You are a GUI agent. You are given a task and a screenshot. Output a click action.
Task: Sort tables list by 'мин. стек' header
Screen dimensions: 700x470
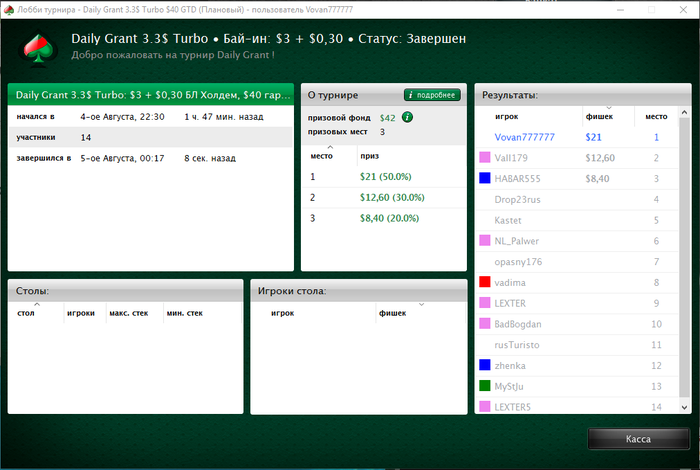pyautogui.click(x=203, y=312)
